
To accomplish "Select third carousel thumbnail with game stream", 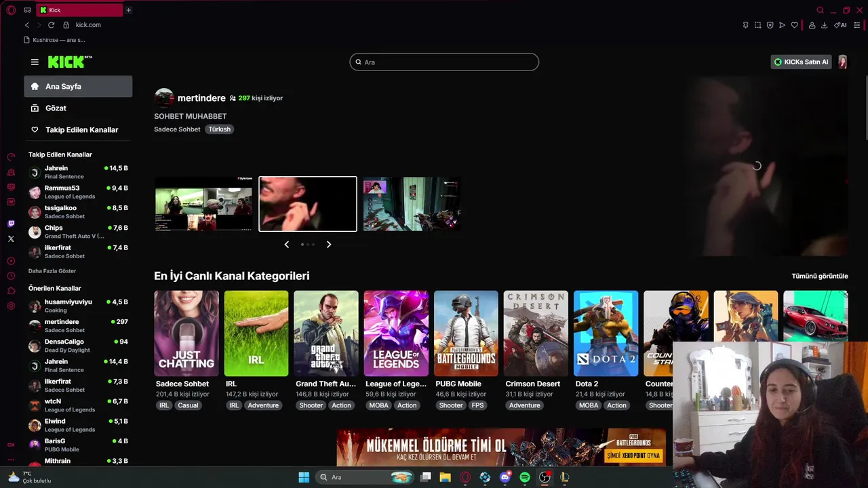I will [x=412, y=204].
